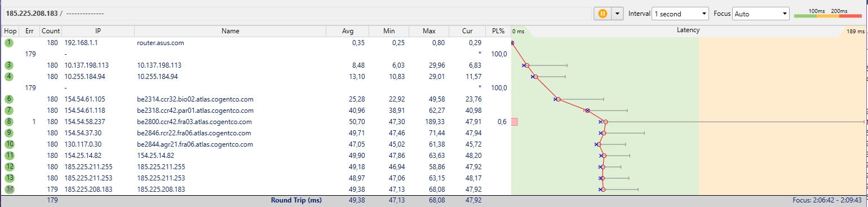The height and width of the screenshot is (207, 868).
Task: Select hop 8 green circle icon
Action: [9, 121]
